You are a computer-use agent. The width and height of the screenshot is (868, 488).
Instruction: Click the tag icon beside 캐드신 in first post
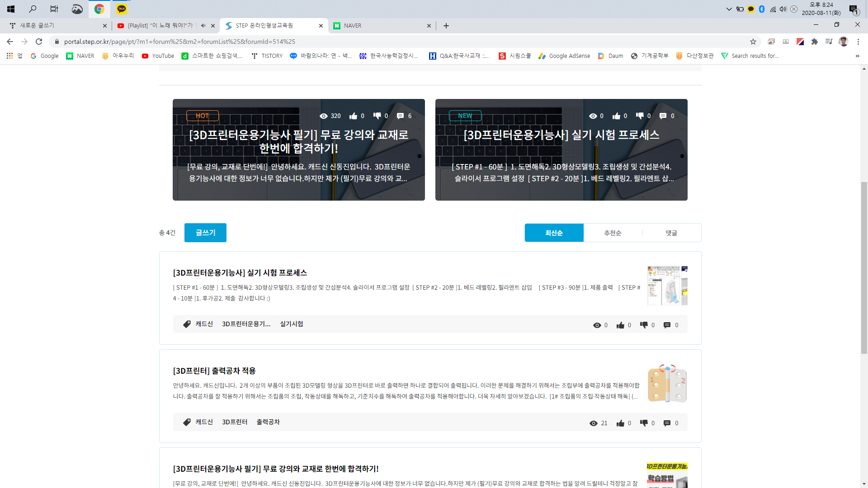(187, 324)
